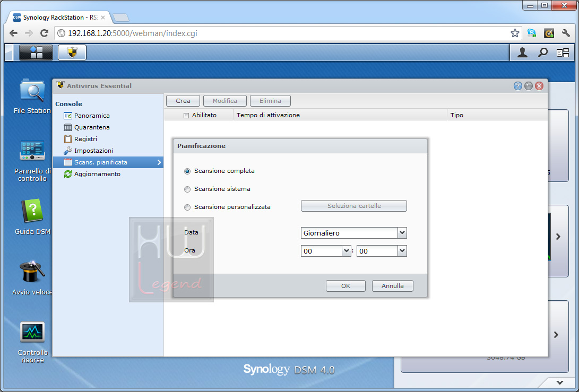Toggle the DSM widgets panel icon
The image size is (579, 392).
[563, 53]
